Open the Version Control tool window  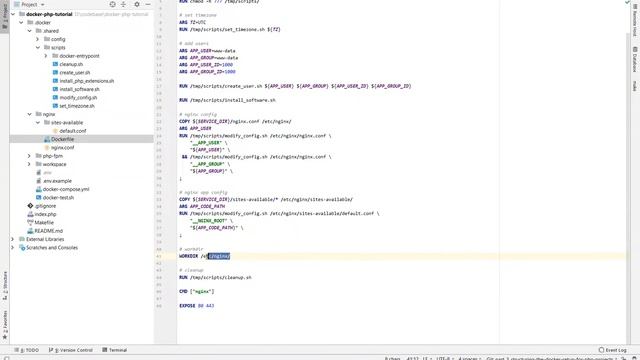click(x=71, y=350)
